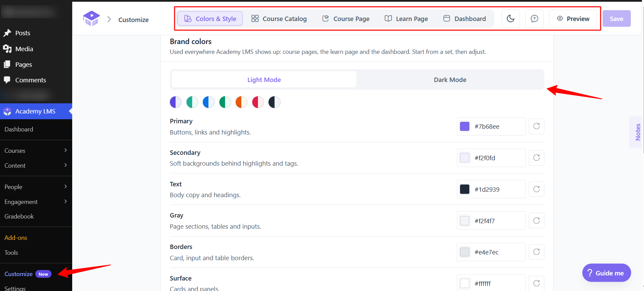Toggle dark mode with moon icon
Viewport: 644px width, 291px height.
[510, 19]
